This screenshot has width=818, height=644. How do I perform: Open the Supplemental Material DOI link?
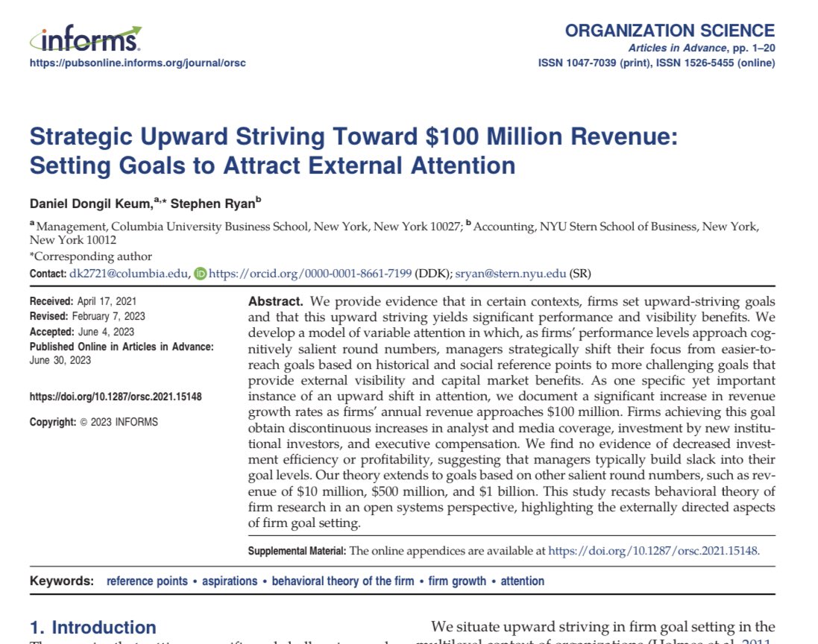[x=654, y=551]
